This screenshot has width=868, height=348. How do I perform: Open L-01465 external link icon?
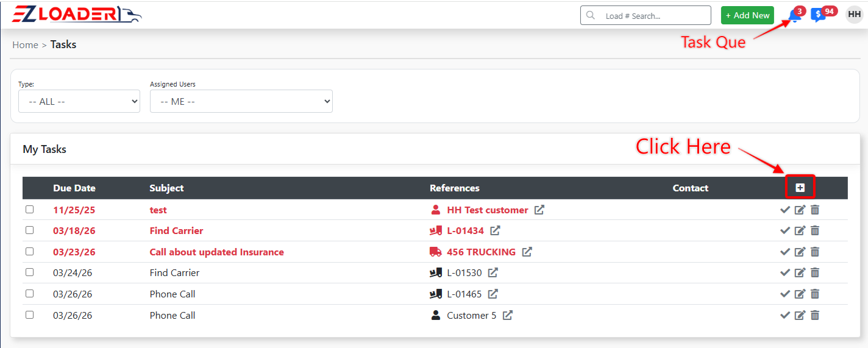pyautogui.click(x=493, y=294)
